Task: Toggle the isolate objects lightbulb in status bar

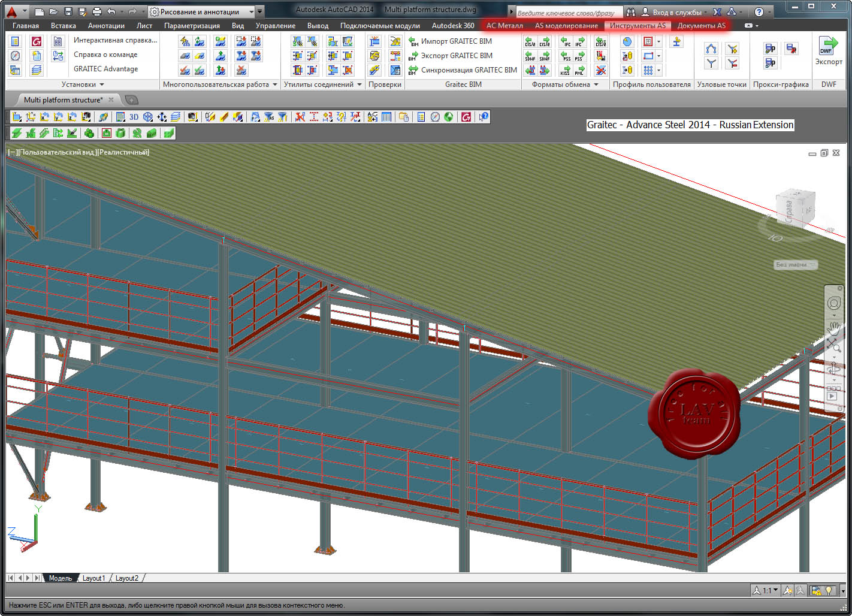Action: 829,590
